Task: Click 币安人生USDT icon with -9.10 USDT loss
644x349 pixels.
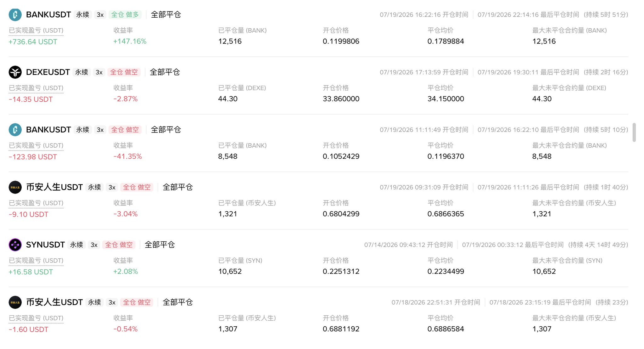Action: click(x=15, y=187)
